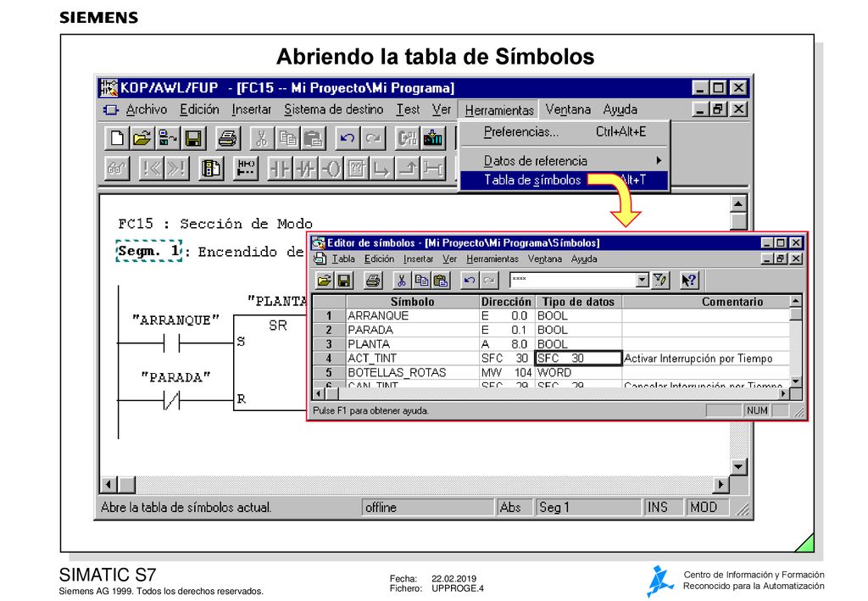This screenshot has width=868, height=601.
Task: Click Undo icon in Editor de símbolos toolbar
Action: pos(470,281)
